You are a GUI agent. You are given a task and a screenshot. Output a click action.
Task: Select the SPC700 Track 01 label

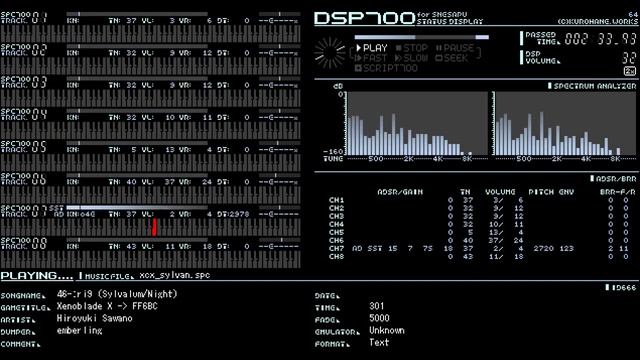[x=24, y=18]
